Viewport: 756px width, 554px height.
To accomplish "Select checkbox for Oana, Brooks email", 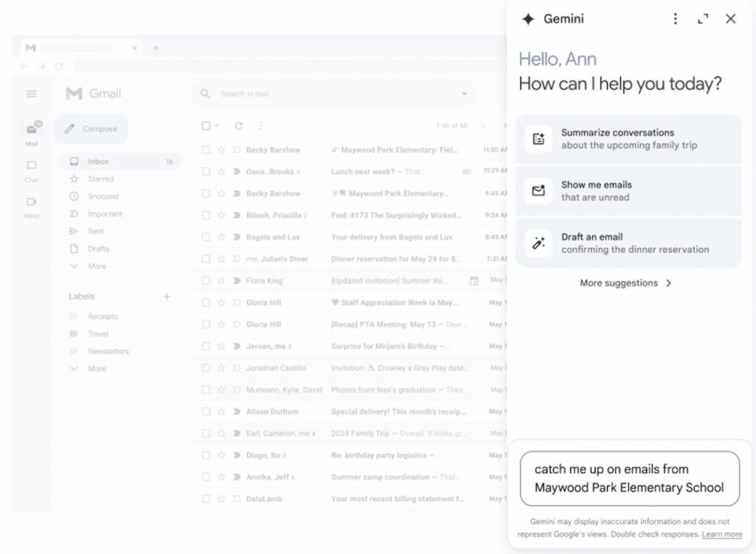I will click(206, 172).
